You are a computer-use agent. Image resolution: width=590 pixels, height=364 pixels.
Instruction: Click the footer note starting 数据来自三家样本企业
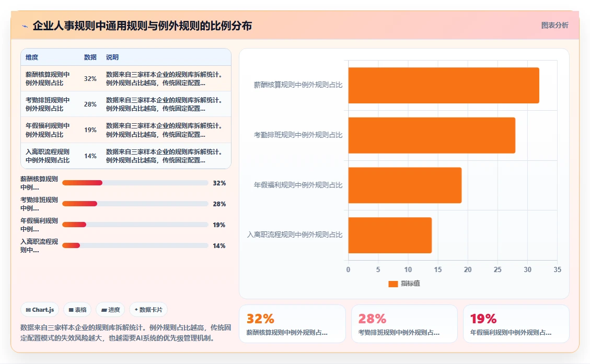pos(125,333)
